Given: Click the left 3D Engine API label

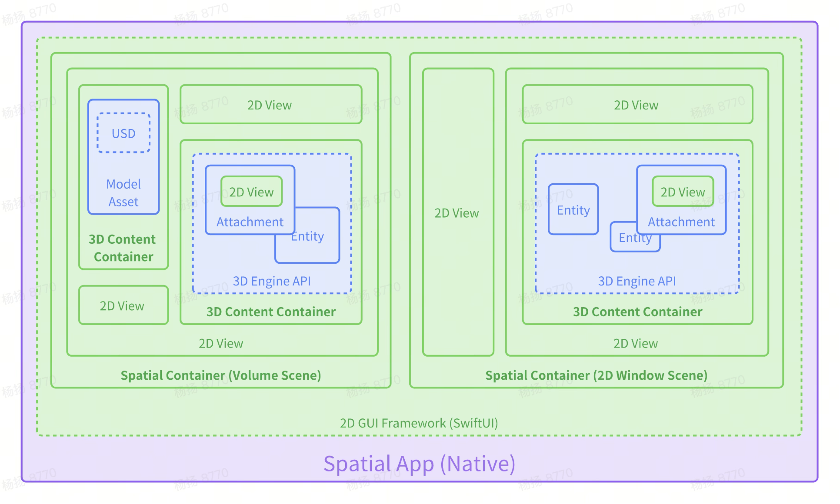Looking at the screenshot, I should click(x=272, y=281).
